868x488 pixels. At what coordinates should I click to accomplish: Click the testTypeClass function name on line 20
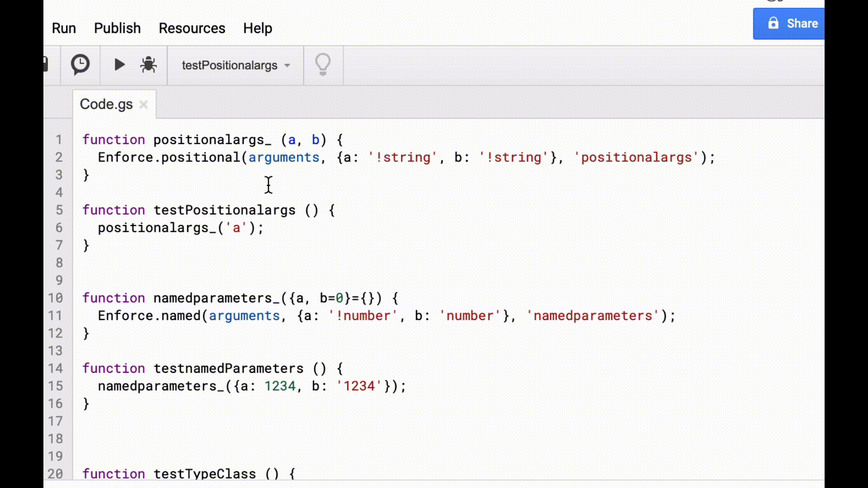pos(205,474)
